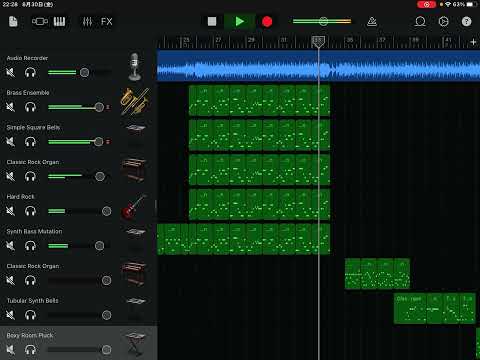Start playback with Play button

click(239, 22)
